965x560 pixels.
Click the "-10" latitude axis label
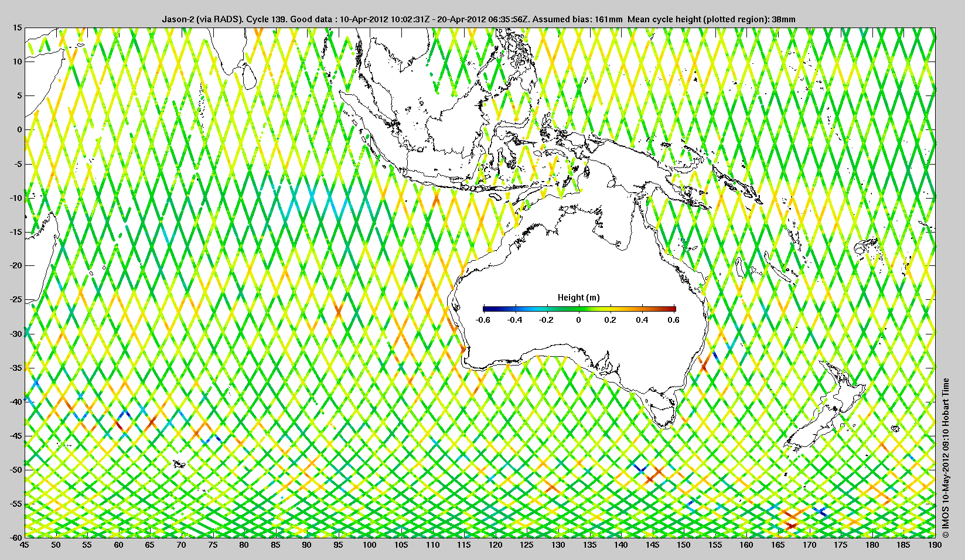coord(16,197)
